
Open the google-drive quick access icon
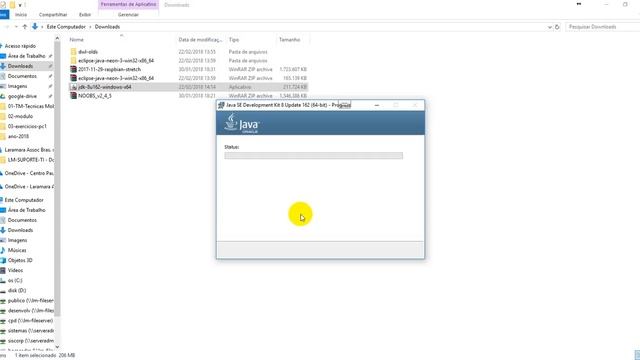3,96
